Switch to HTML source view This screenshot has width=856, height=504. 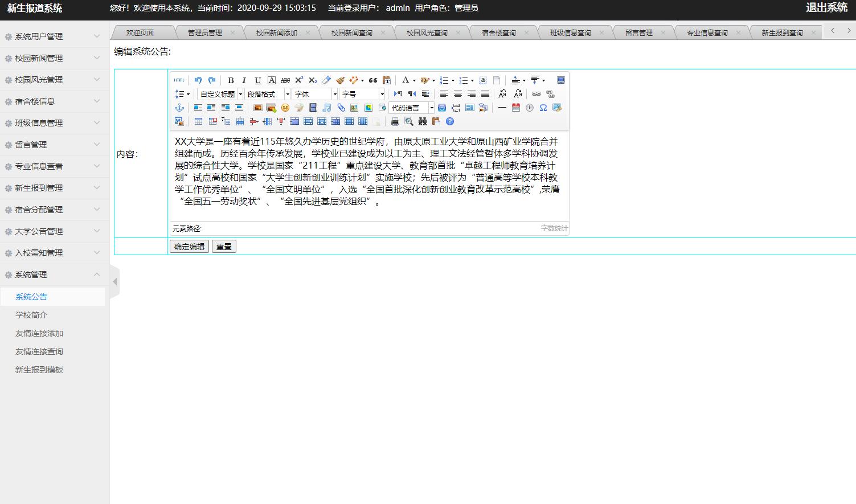pos(179,80)
